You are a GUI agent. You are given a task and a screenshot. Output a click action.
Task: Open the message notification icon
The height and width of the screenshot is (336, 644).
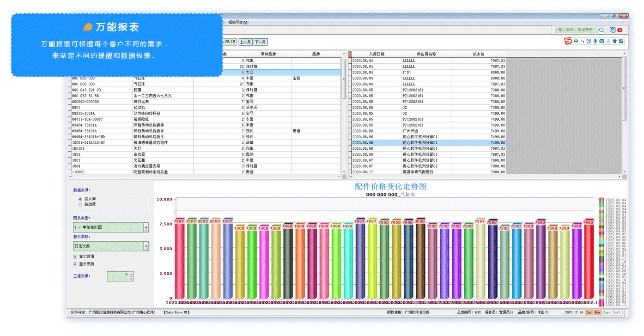coord(613,30)
